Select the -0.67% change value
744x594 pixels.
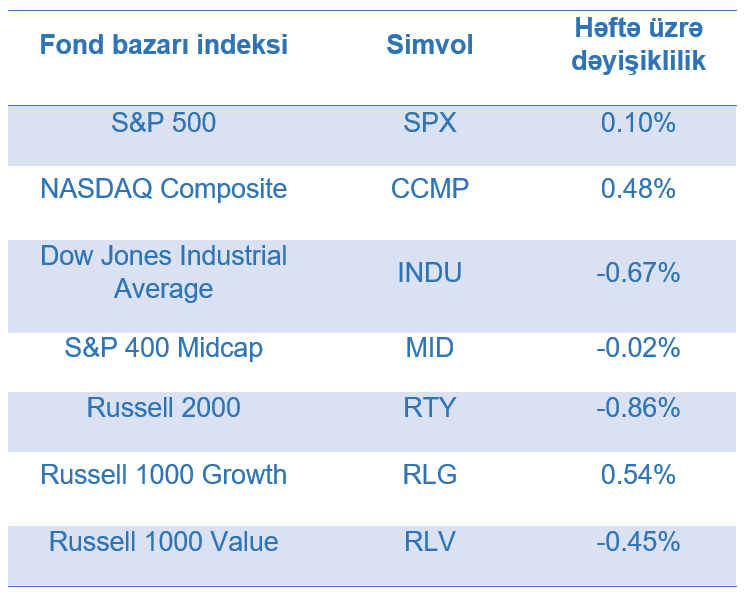(x=638, y=272)
